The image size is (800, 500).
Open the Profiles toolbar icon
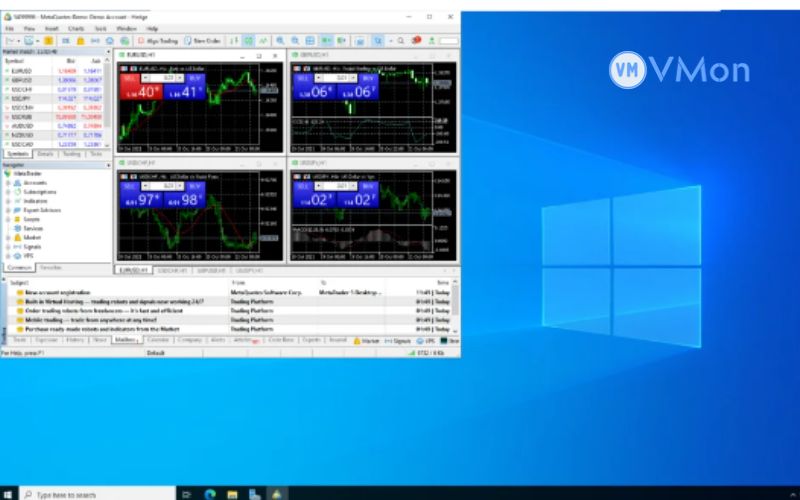click(29, 41)
